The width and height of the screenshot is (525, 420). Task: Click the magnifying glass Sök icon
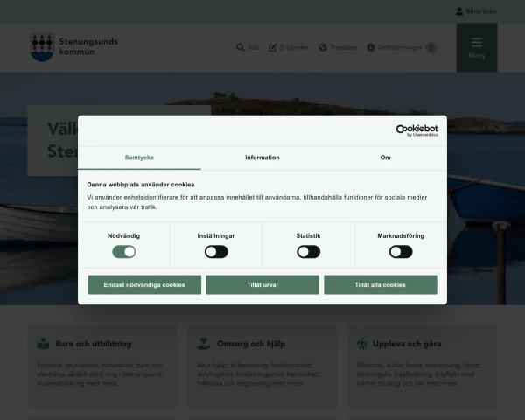pyautogui.click(x=241, y=47)
